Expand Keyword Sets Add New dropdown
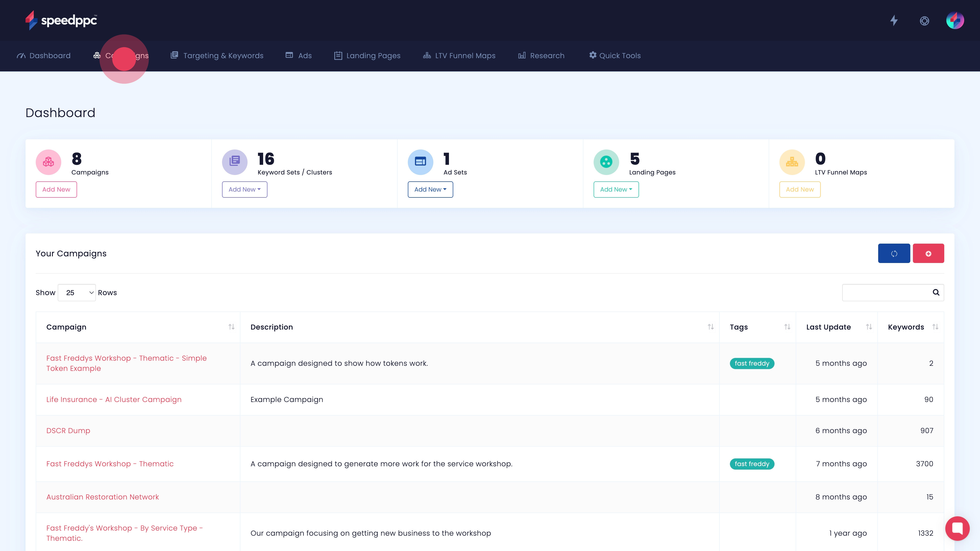The height and width of the screenshot is (551, 980). pyautogui.click(x=244, y=189)
